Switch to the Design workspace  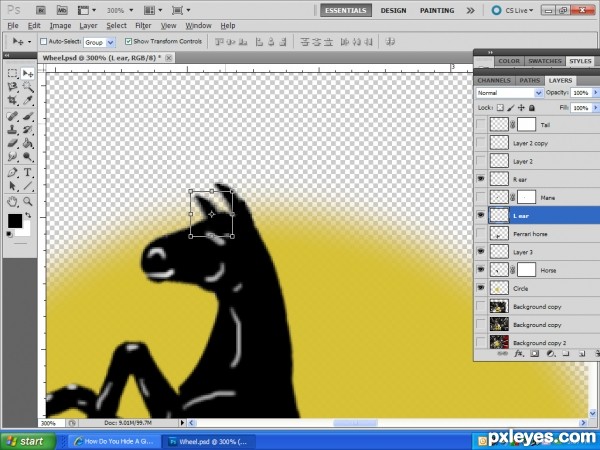tap(393, 10)
